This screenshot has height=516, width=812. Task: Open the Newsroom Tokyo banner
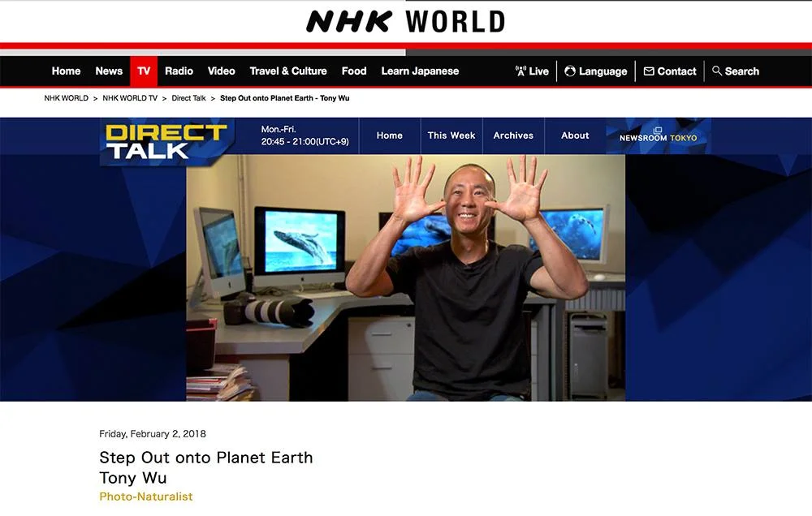[659, 135]
